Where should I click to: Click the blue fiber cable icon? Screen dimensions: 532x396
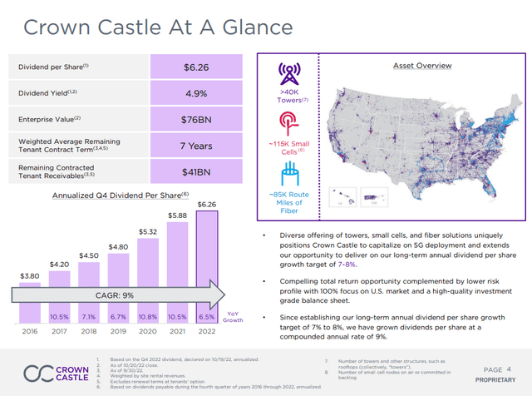tap(289, 174)
